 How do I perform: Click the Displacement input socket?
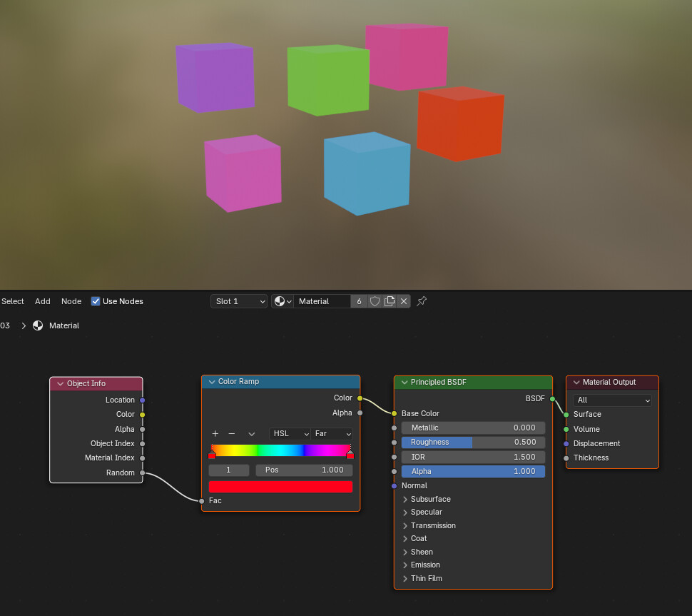tap(566, 444)
